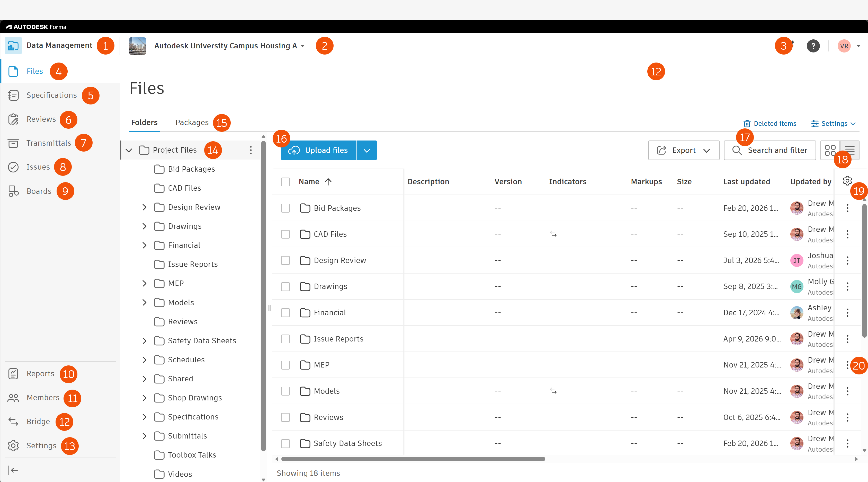Viewport: 868px width, 482px height.
Task: Collapse the Project Files tree node
Action: click(129, 150)
